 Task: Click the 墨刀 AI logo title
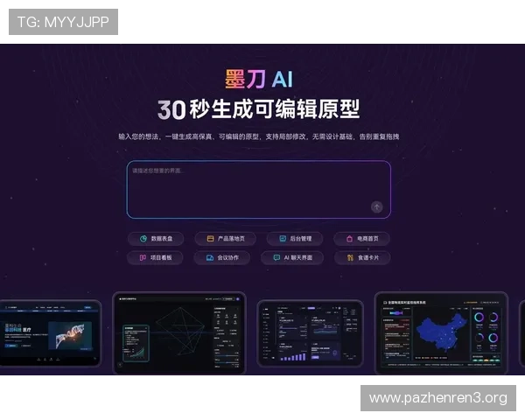(259, 79)
